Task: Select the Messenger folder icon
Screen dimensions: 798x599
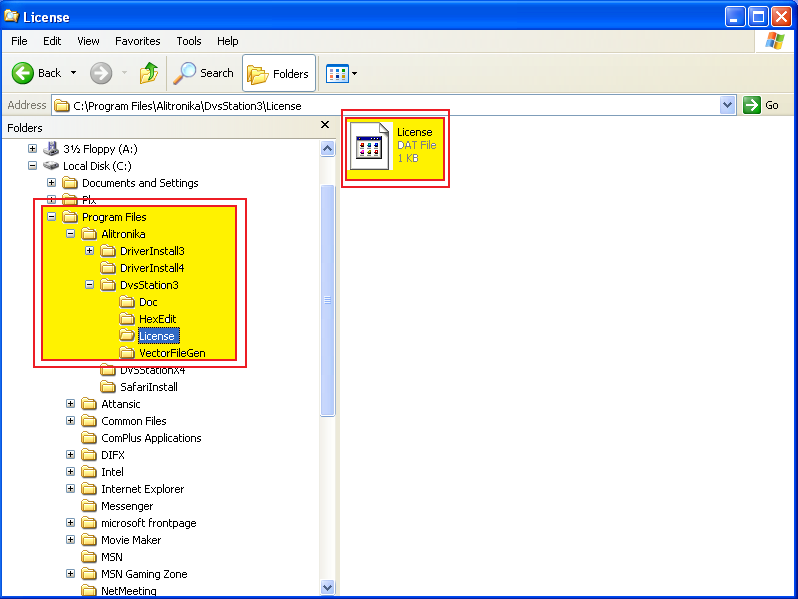Action: pyautogui.click(x=89, y=506)
